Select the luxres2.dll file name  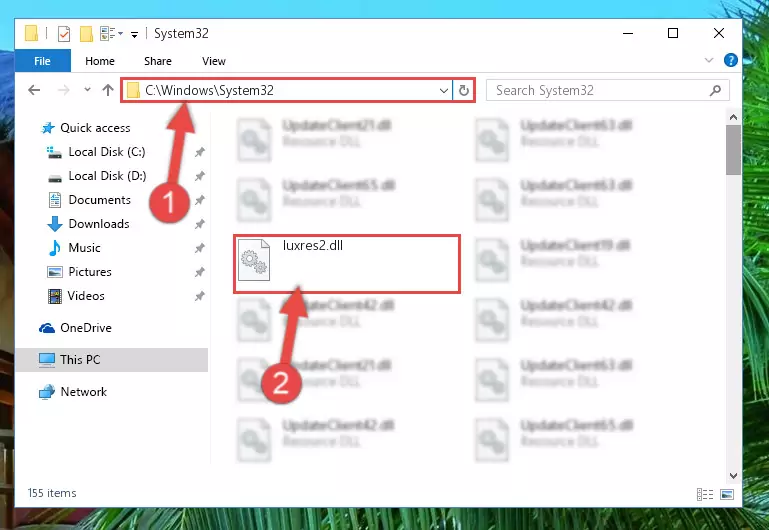tap(313, 246)
